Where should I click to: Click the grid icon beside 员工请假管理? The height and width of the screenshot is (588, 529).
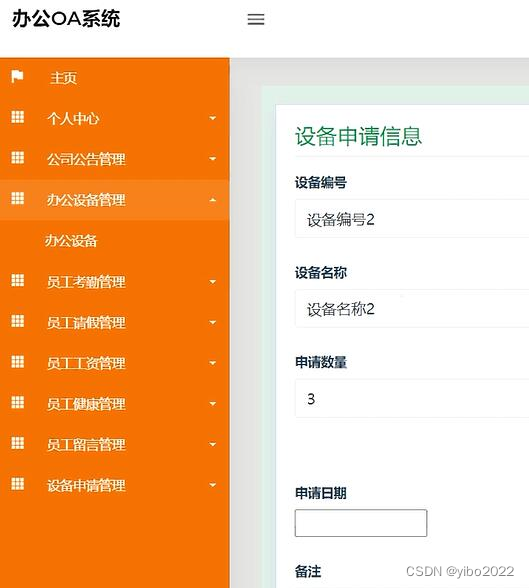coord(18,321)
